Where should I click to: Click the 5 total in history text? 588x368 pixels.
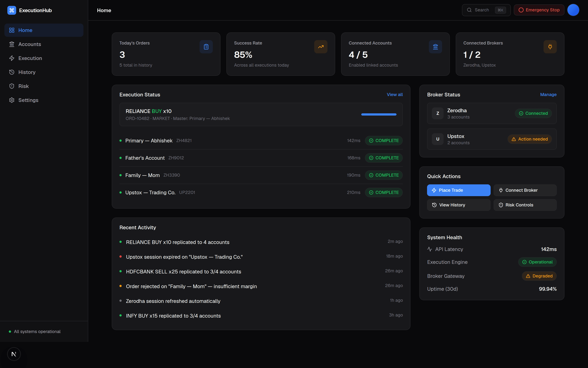pyautogui.click(x=136, y=65)
